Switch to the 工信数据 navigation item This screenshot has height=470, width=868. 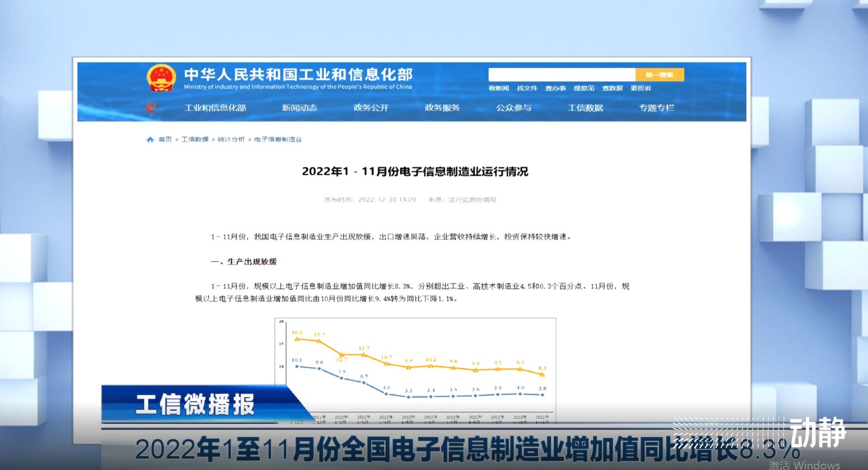click(585, 108)
